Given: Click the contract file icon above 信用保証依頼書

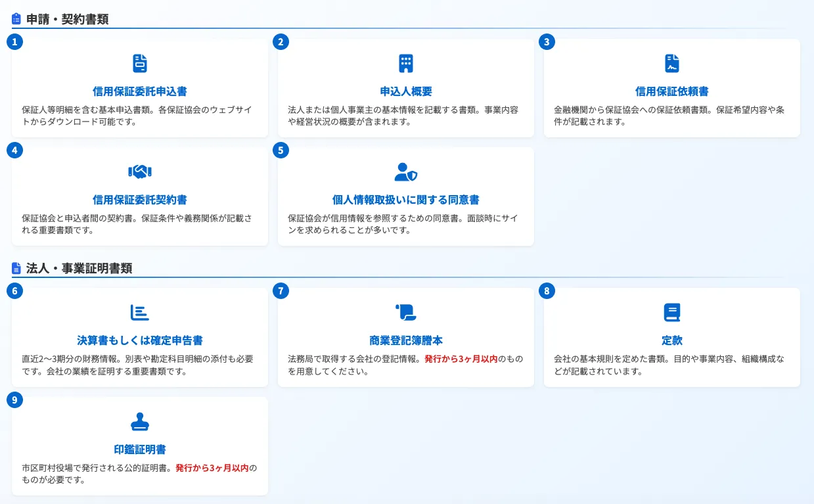Looking at the screenshot, I should click(x=672, y=63).
